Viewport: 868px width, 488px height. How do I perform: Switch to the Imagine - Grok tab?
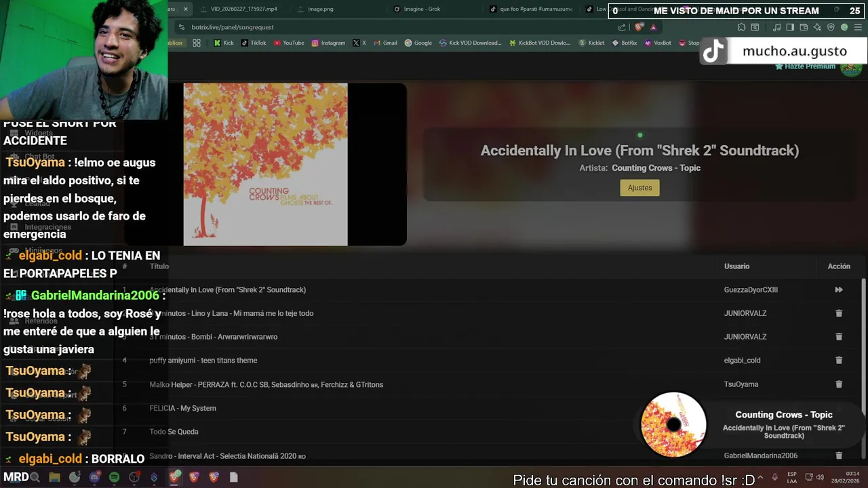tap(423, 9)
